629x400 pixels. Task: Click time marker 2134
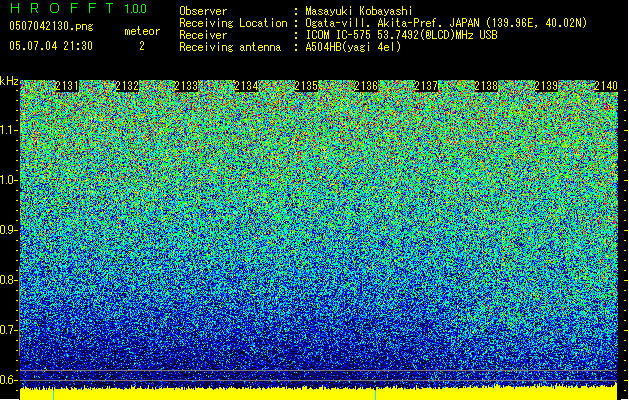click(x=246, y=86)
